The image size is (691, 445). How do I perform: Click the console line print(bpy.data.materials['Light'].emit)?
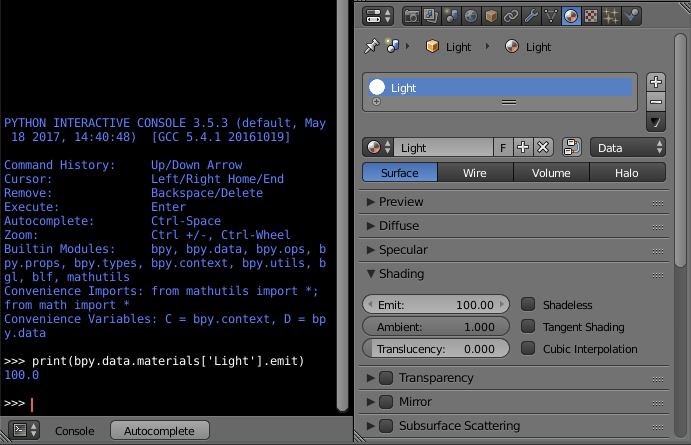(167, 361)
